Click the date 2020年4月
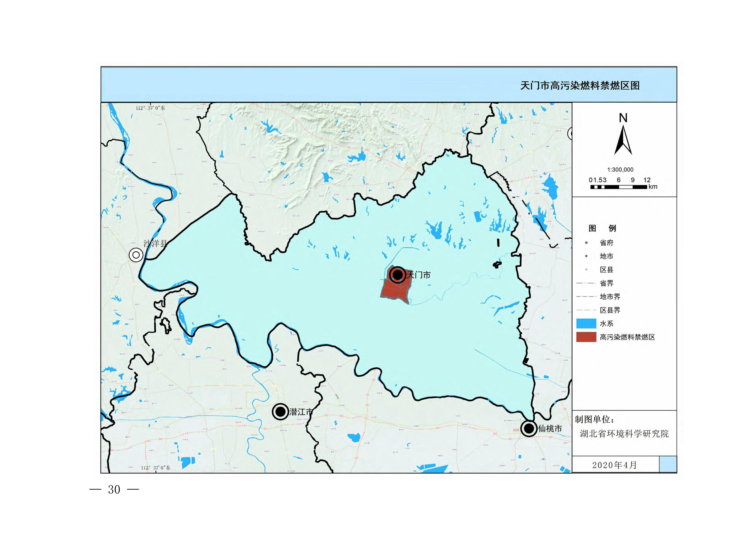 (614, 465)
